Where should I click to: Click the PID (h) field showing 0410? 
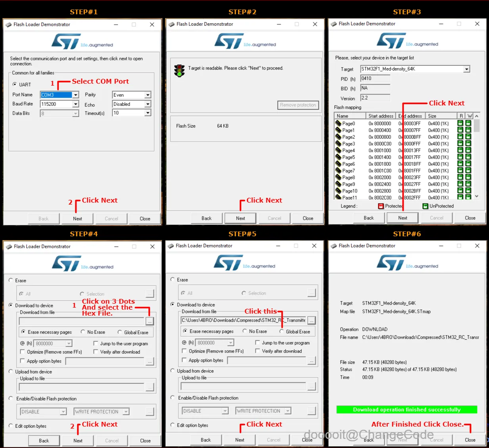point(375,78)
